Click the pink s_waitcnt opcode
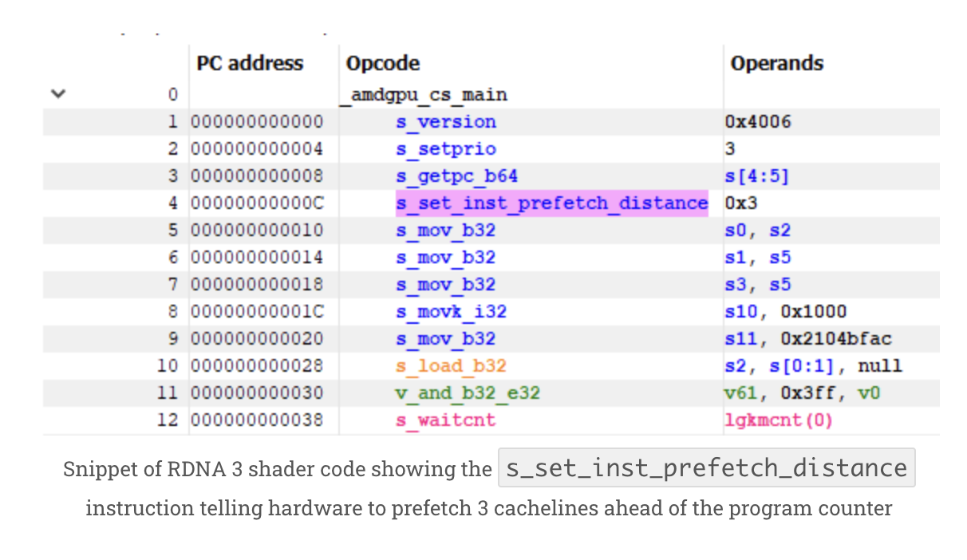967x560 pixels. [446, 420]
